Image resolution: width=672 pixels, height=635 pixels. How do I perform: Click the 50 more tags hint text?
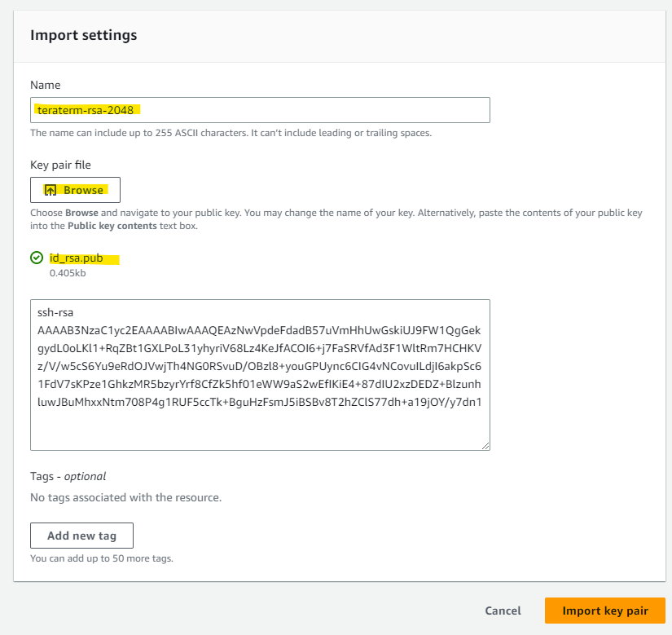click(x=98, y=558)
